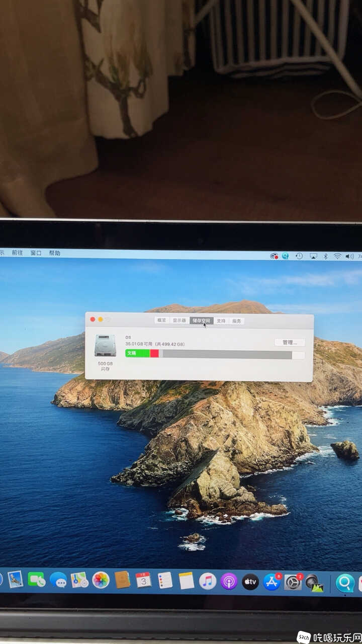Open the 窗口 menu
Viewport: 362px width, 644px height.
click(x=36, y=253)
